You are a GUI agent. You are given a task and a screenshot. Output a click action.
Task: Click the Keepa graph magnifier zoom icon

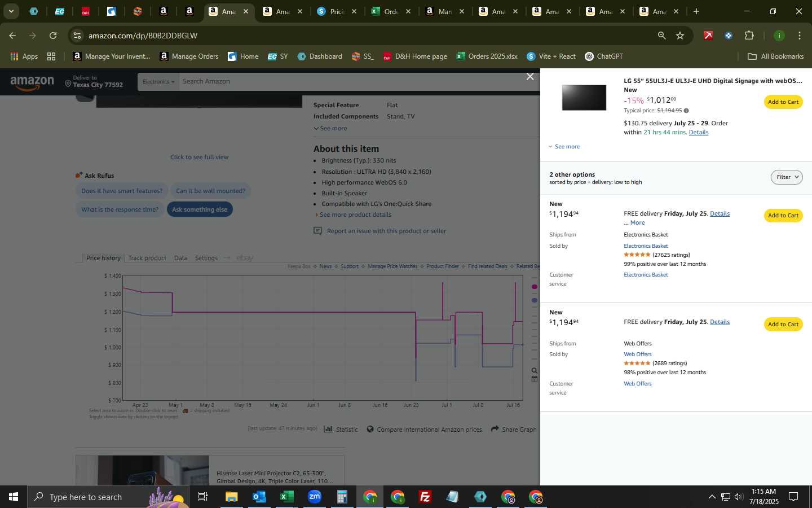click(x=535, y=371)
